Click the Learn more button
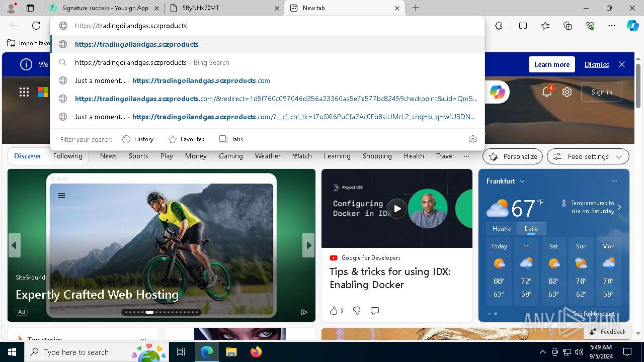The width and height of the screenshot is (644, 362). click(x=551, y=64)
